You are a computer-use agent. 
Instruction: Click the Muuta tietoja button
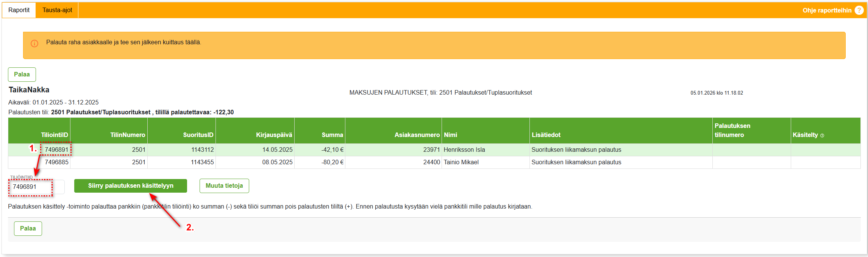[224, 186]
